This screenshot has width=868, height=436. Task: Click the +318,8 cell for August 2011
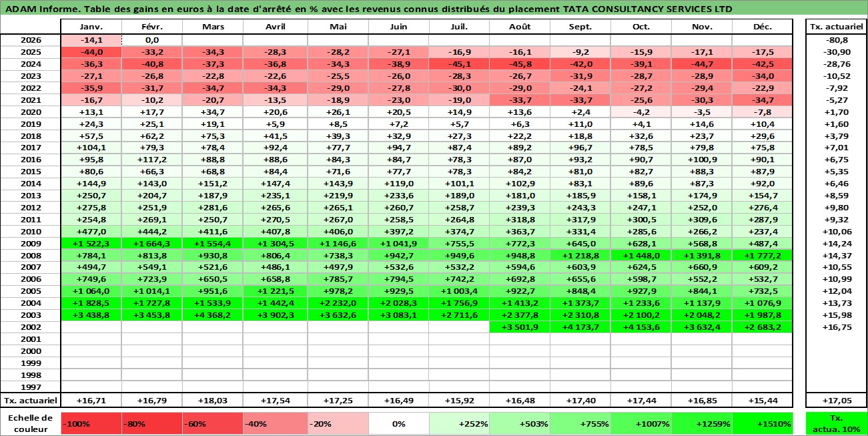pyautogui.click(x=519, y=220)
